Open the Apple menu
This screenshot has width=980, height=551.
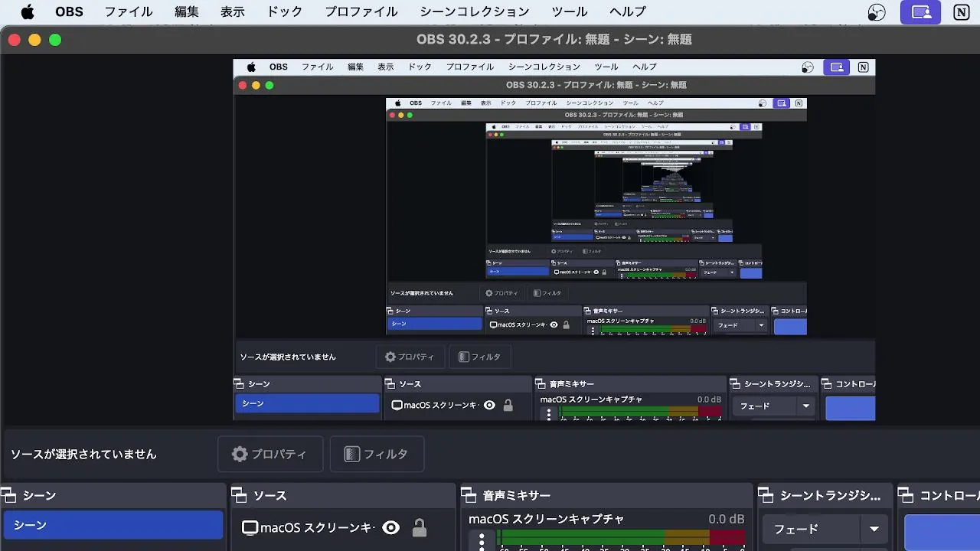[28, 12]
